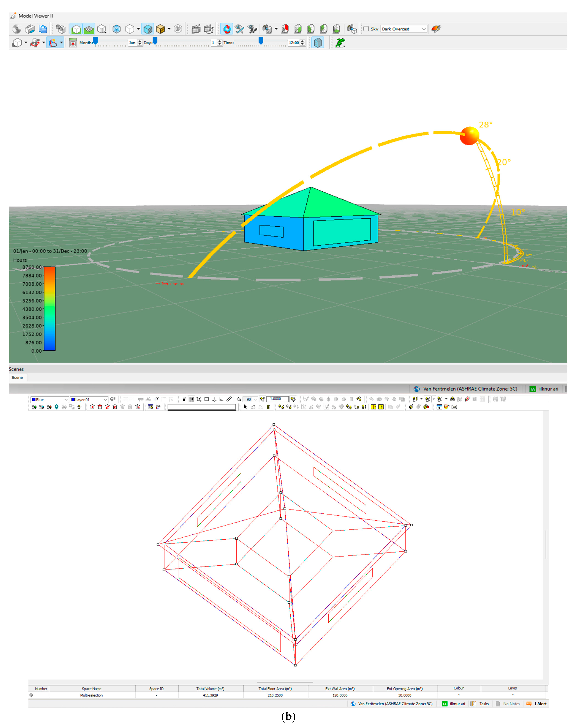Click the layer properties icon beside Layer 01
575x728 pixels.
click(x=113, y=399)
